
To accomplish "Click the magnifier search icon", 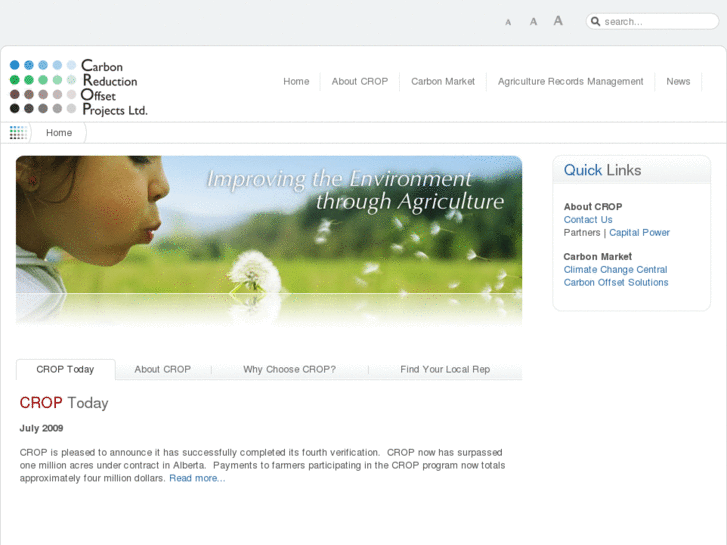I will [596, 21].
